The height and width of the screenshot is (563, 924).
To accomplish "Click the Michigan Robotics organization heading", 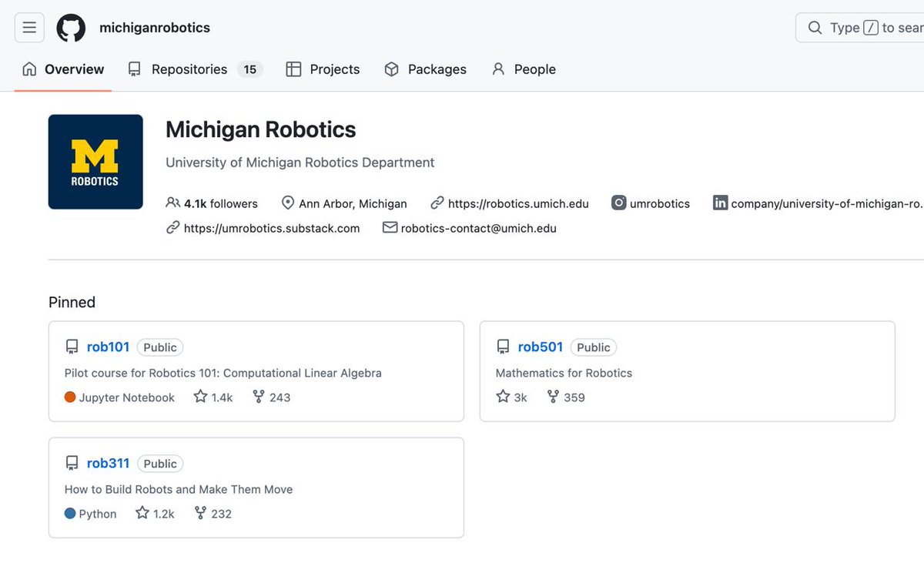I will 261,129.
